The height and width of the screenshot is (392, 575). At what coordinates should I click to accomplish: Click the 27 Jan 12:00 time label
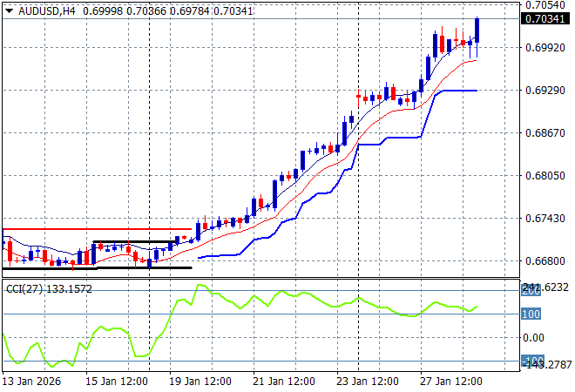(x=452, y=381)
